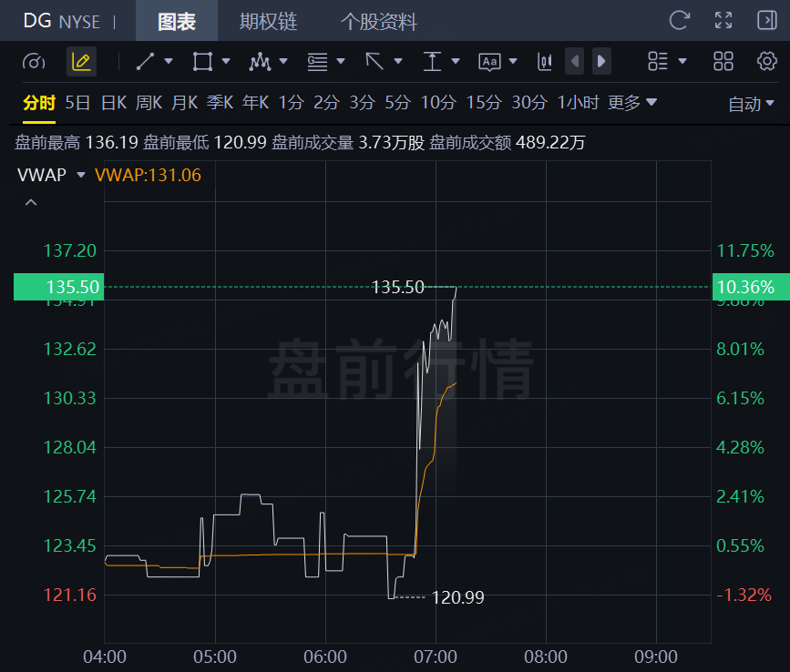Switch to the 期权链 tab
Viewport: 790px width, 672px height.
pyautogui.click(x=268, y=22)
